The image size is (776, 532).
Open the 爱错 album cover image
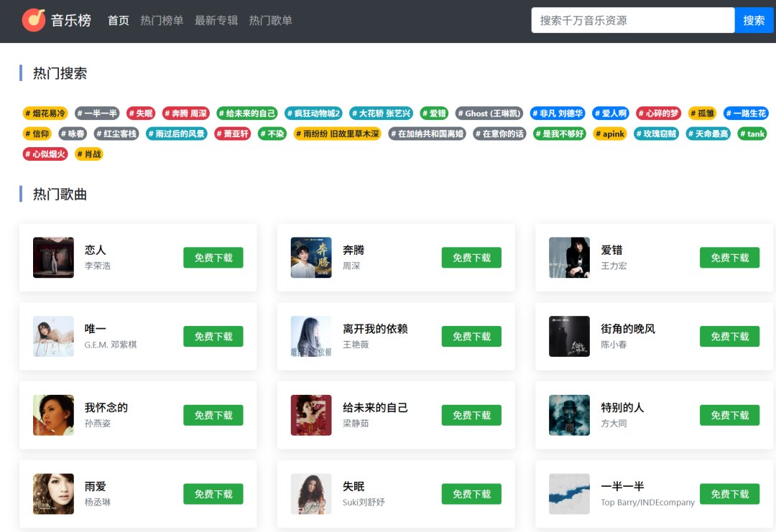tap(569, 258)
